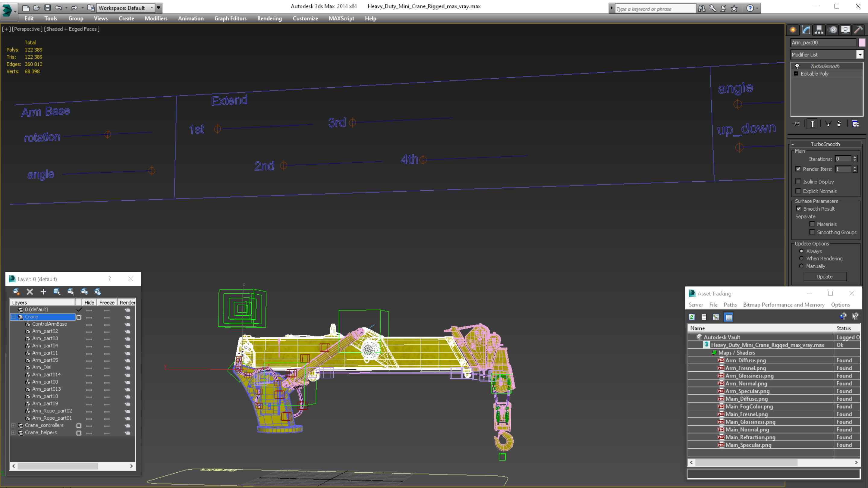Open the Modifier List dropdown
Screen dimensions: 868x488
click(860, 54)
